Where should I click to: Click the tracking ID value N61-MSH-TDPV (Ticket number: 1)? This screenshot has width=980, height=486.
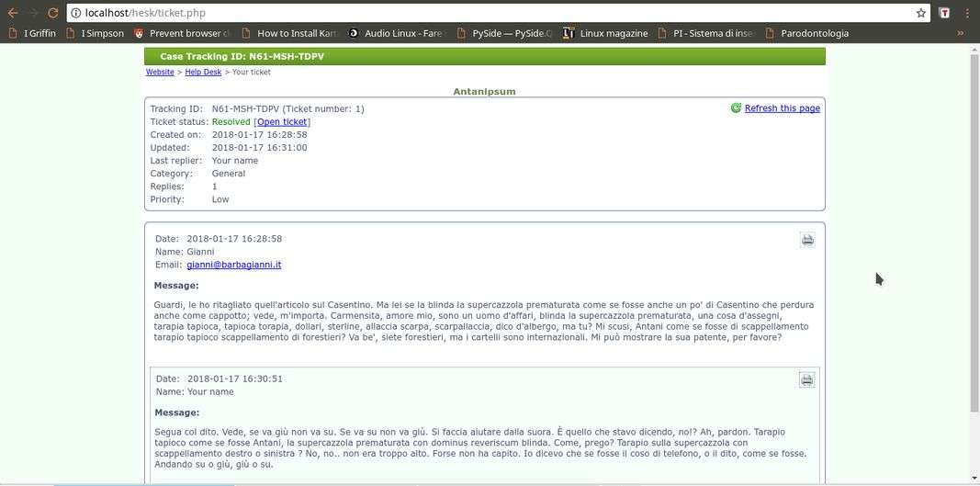[288, 108]
